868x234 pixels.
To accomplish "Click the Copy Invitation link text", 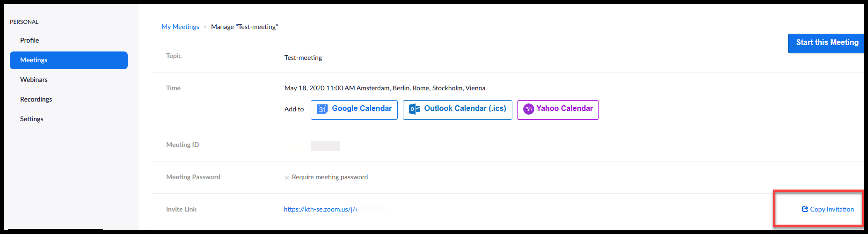I will pos(832,209).
